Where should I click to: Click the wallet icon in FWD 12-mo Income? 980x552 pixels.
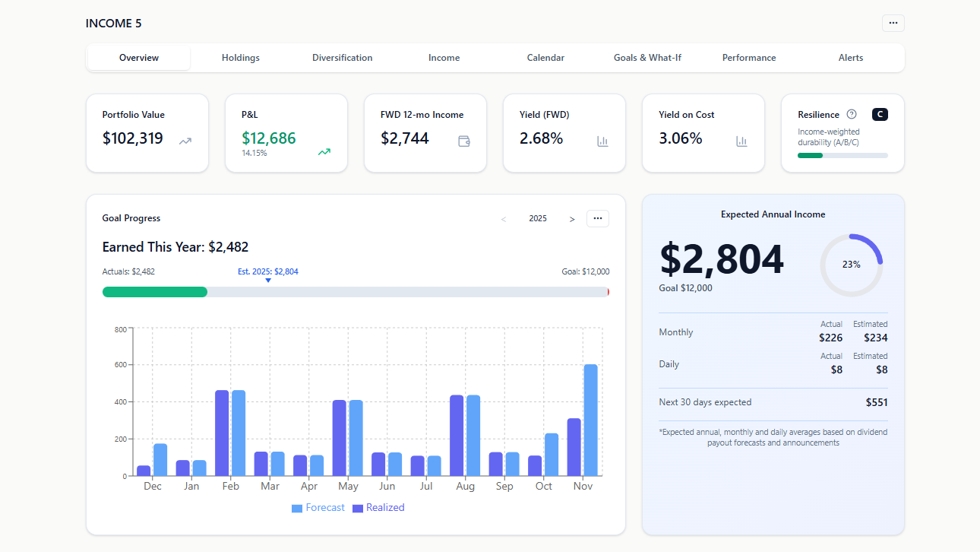(463, 141)
